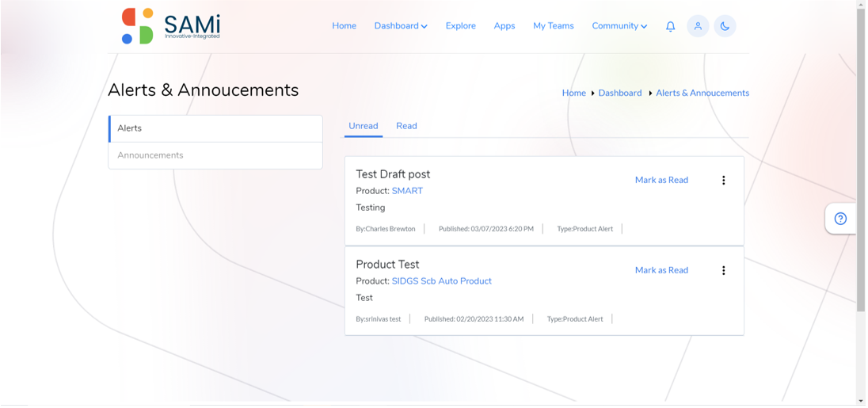Expand the Dashboard dropdown menu
Viewport: 868px width, 408px height.
(401, 26)
